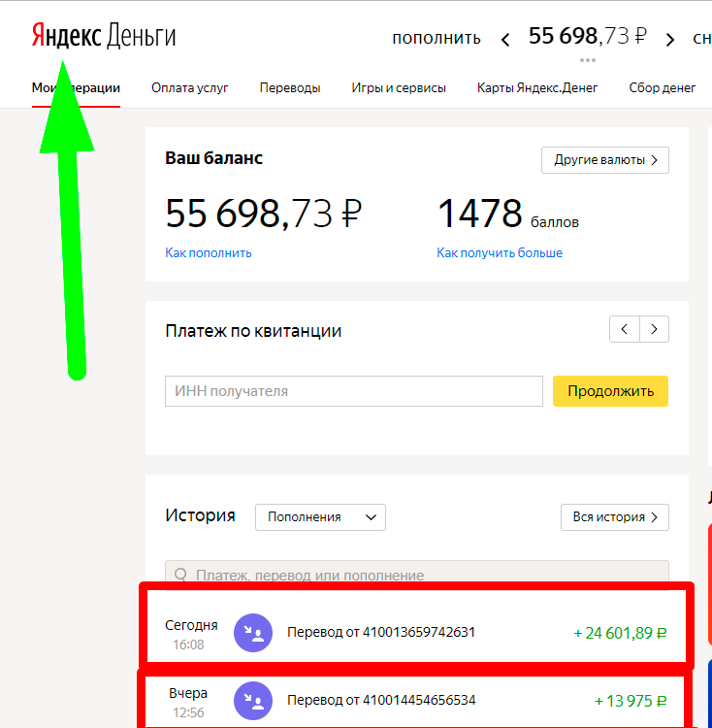
Task: Show the next widget in Платеж по квитанции
Action: (x=654, y=329)
